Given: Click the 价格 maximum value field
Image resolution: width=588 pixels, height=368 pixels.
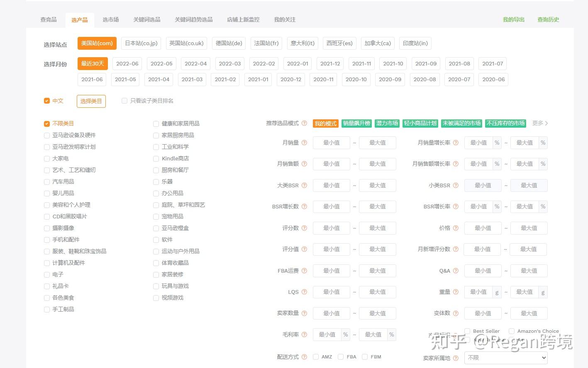Looking at the screenshot, I should pyautogui.click(x=529, y=228).
